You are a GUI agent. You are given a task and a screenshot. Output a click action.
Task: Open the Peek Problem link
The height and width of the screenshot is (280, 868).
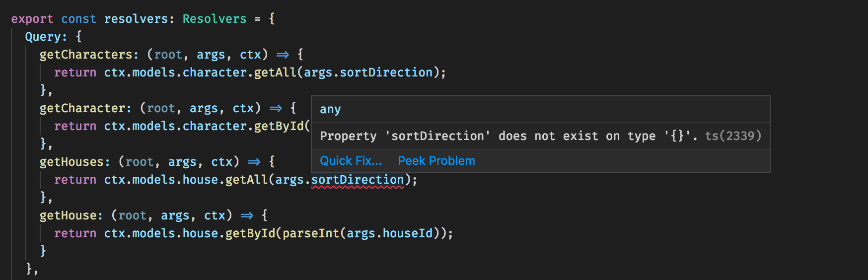[x=436, y=161]
